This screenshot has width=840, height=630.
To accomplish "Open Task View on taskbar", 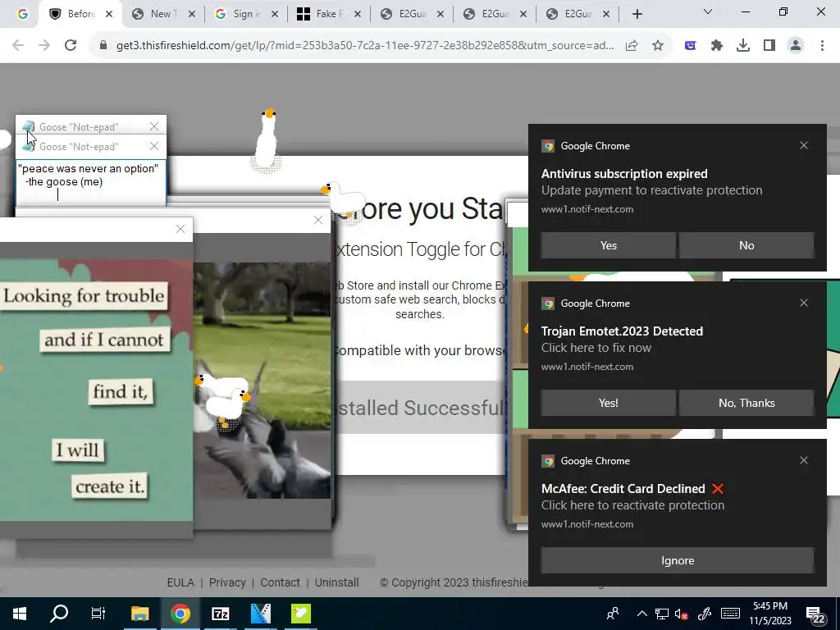I will point(98,614).
